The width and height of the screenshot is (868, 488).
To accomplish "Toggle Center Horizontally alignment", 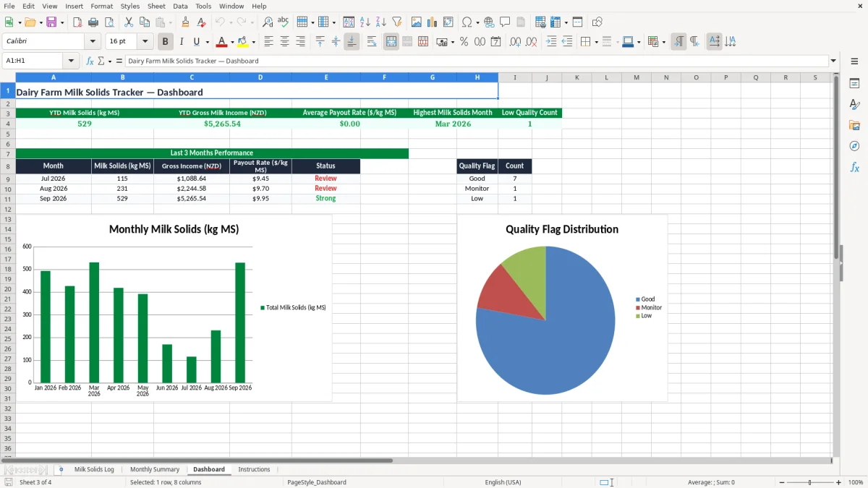I will (x=284, y=42).
